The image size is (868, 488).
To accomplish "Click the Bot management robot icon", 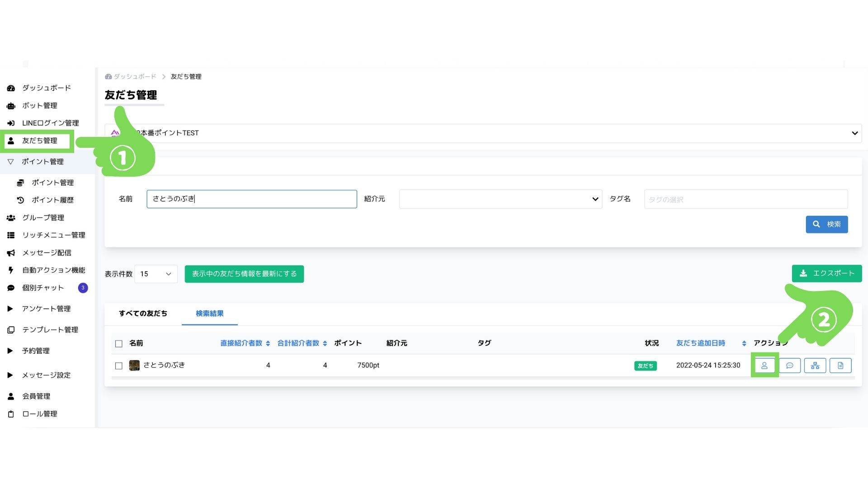I will pyautogui.click(x=11, y=106).
